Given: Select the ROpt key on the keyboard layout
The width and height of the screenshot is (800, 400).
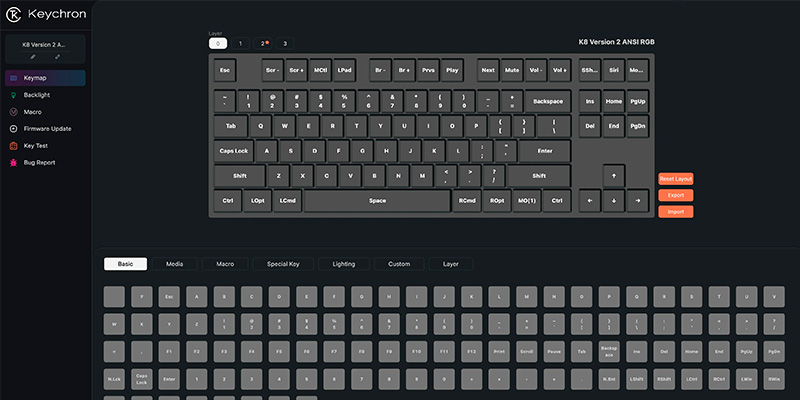Looking at the screenshot, I should coord(497,201).
